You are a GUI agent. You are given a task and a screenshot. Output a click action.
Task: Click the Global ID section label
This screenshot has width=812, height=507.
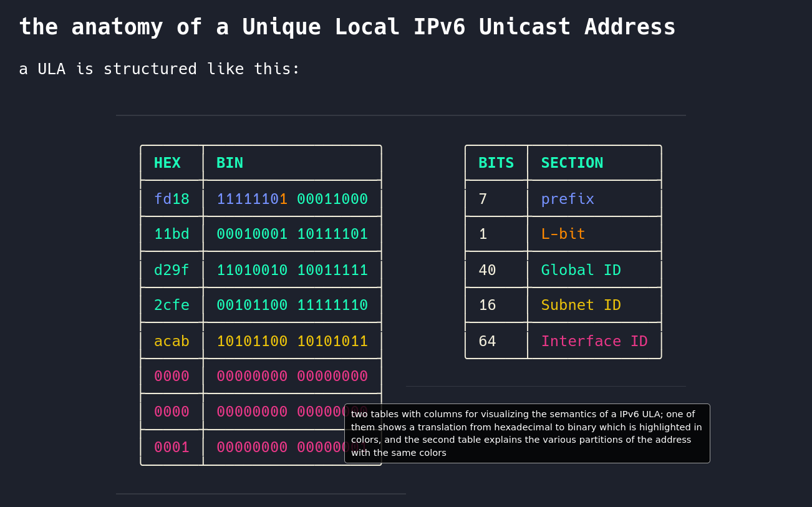coord(581,270)
